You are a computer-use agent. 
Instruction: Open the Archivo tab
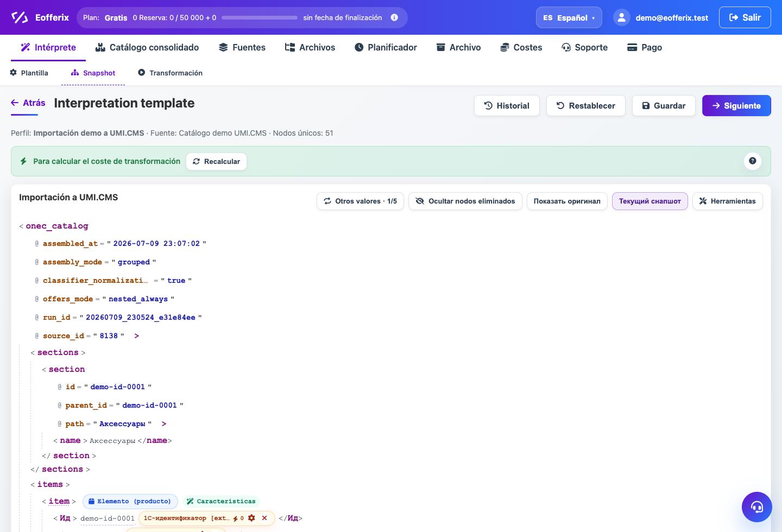pyautogui.click(x=459, y=47)
